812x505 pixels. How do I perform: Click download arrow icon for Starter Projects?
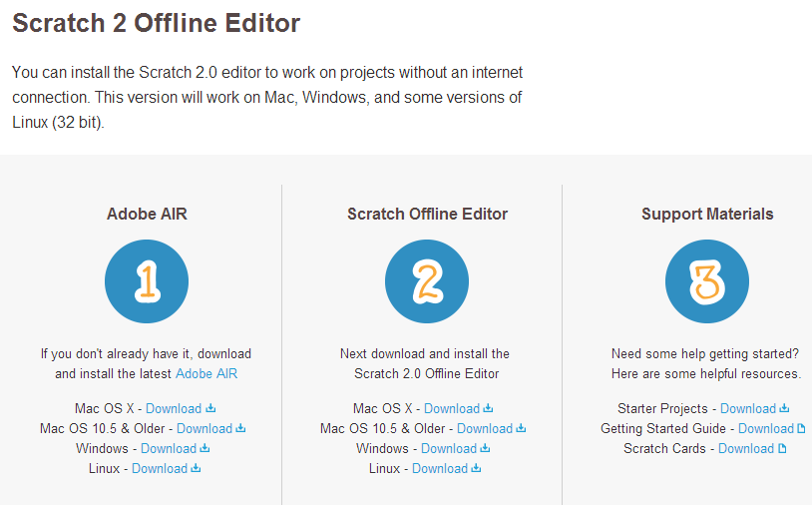pos(785,408)
